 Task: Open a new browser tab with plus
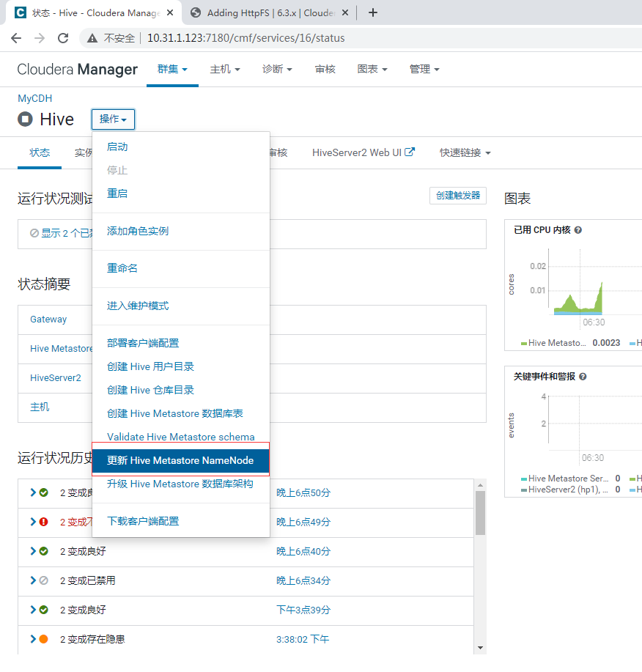[x=373, y=13]
